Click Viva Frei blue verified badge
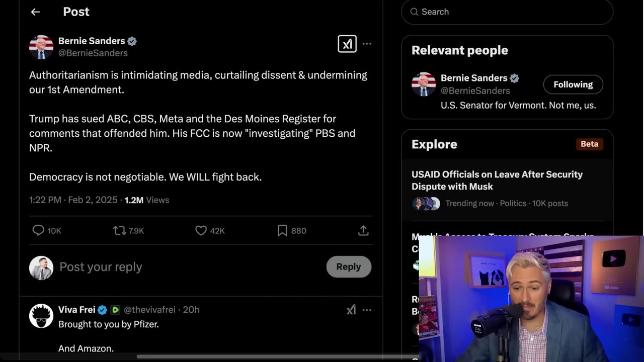The height and width of the screenshot is (362, 644). tap(102, 310)
